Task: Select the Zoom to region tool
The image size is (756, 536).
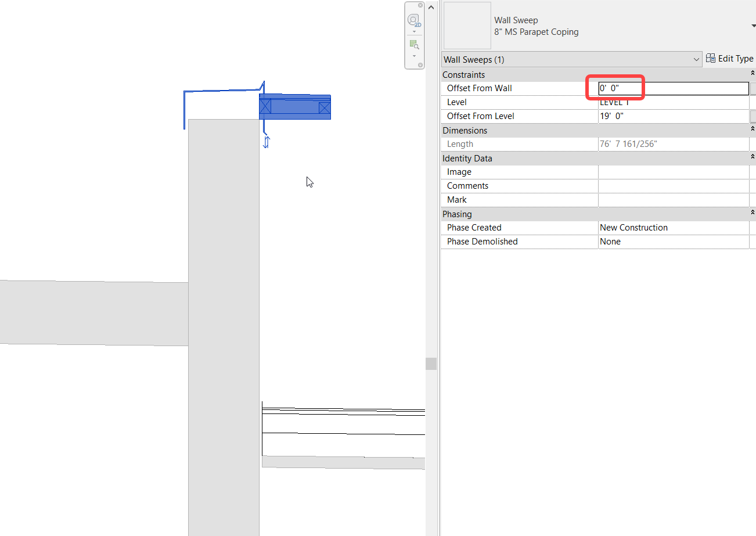Action: tap(414, 44)
